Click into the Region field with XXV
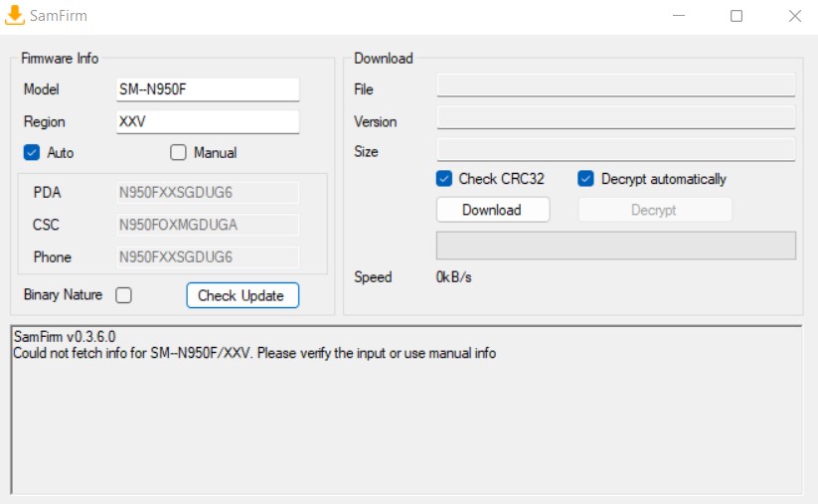Screen dimensions: 818x504 point(208,122)
